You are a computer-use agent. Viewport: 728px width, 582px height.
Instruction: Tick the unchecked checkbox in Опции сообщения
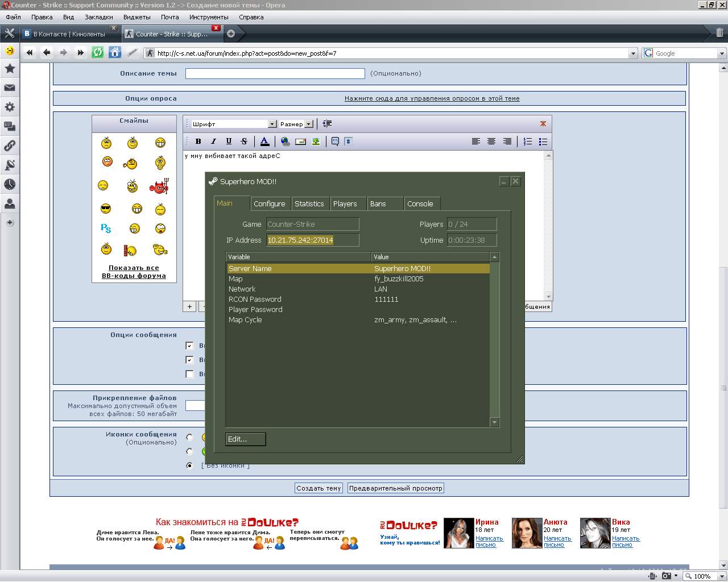point(189,374)
